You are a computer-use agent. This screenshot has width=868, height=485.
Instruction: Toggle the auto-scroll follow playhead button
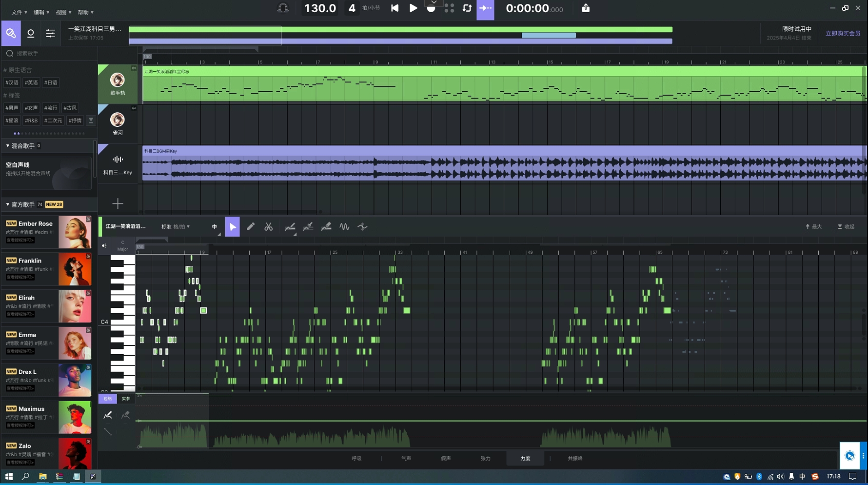pyautogui.click(x=485, y=8)
